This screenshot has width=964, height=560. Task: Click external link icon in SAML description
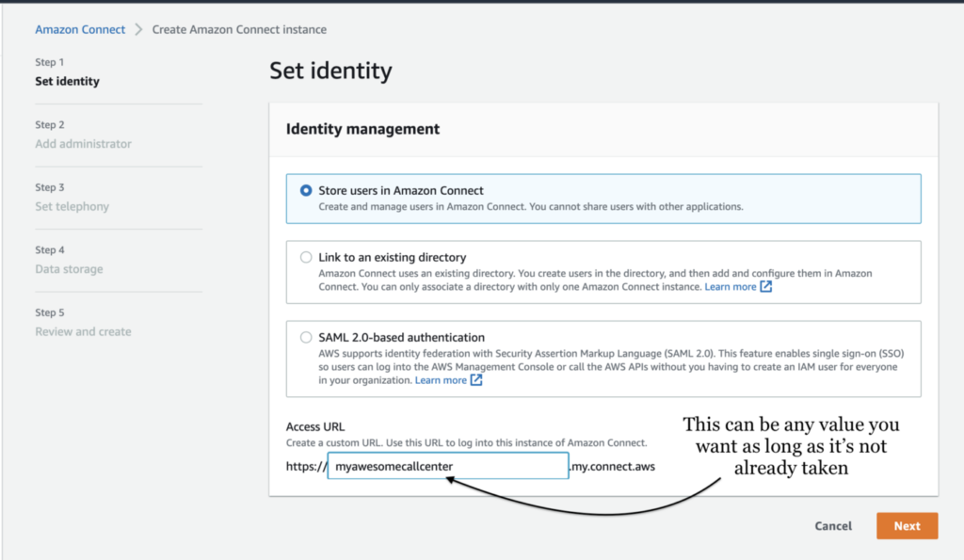476,380
